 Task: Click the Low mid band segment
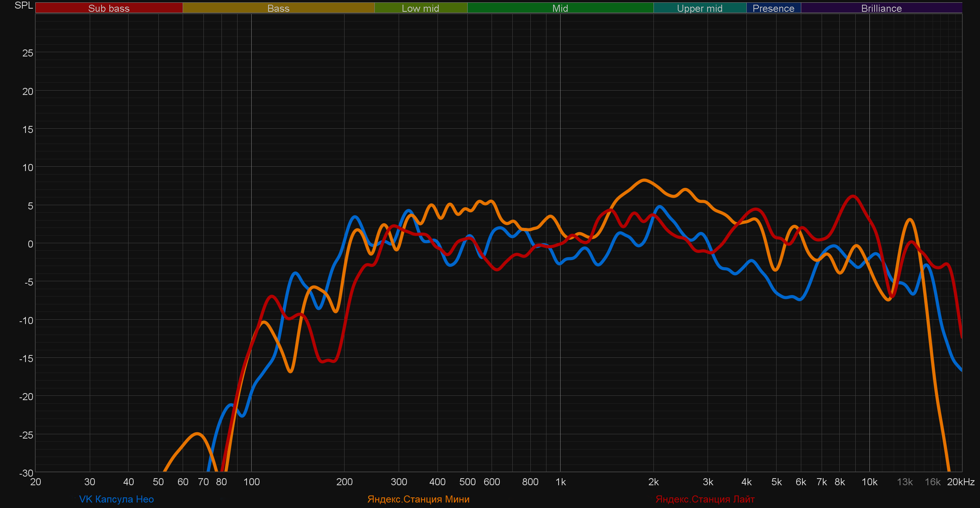tap(420, 8)
